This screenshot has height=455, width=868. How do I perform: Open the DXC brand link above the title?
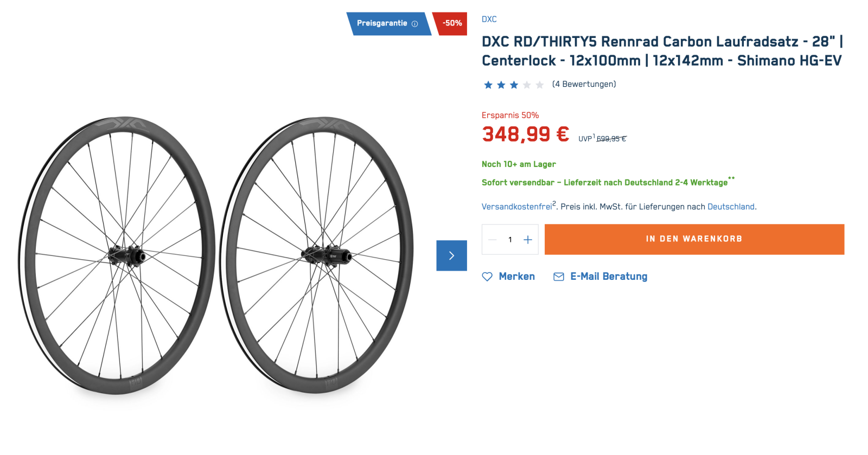(x=489, y=19)
